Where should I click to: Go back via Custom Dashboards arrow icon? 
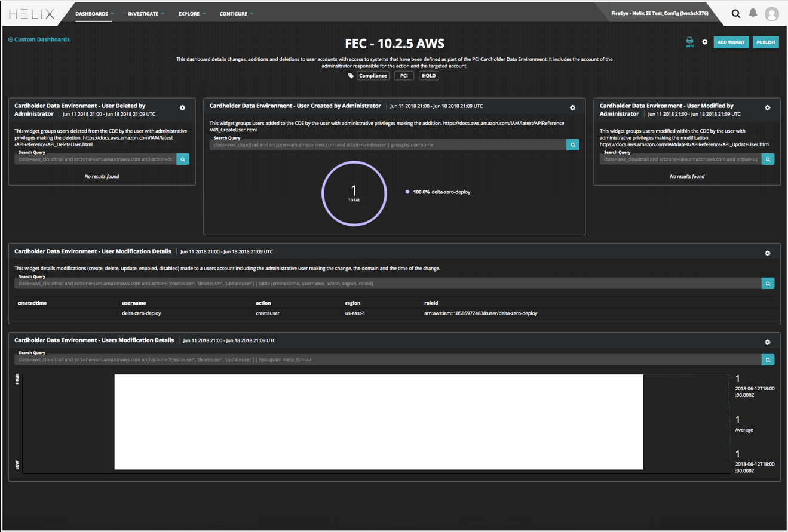coord(11,39)
